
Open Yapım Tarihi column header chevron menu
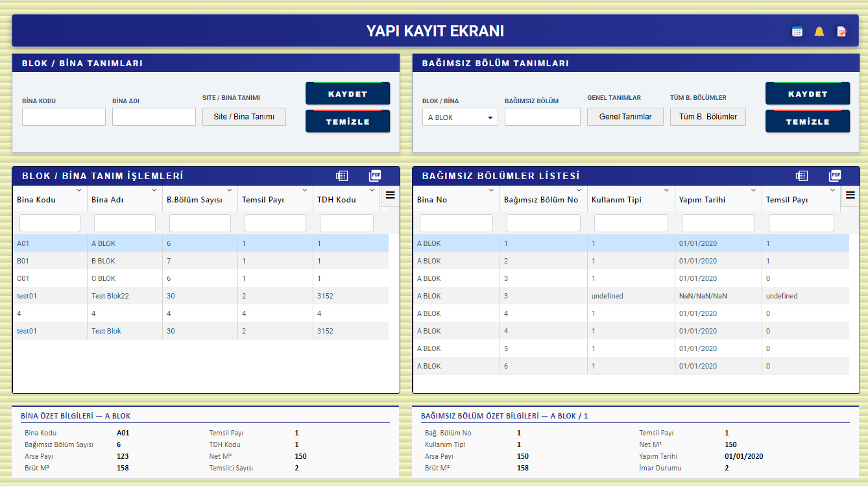[x=753, y=190]
